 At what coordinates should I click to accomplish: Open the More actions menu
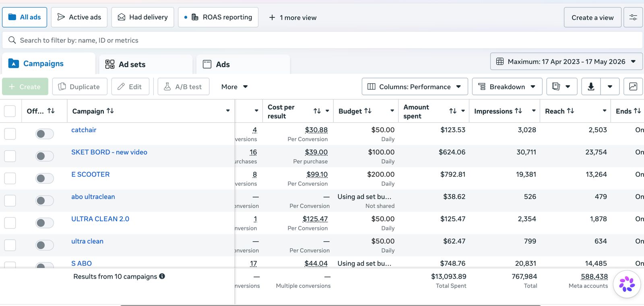tap(234, 86)
